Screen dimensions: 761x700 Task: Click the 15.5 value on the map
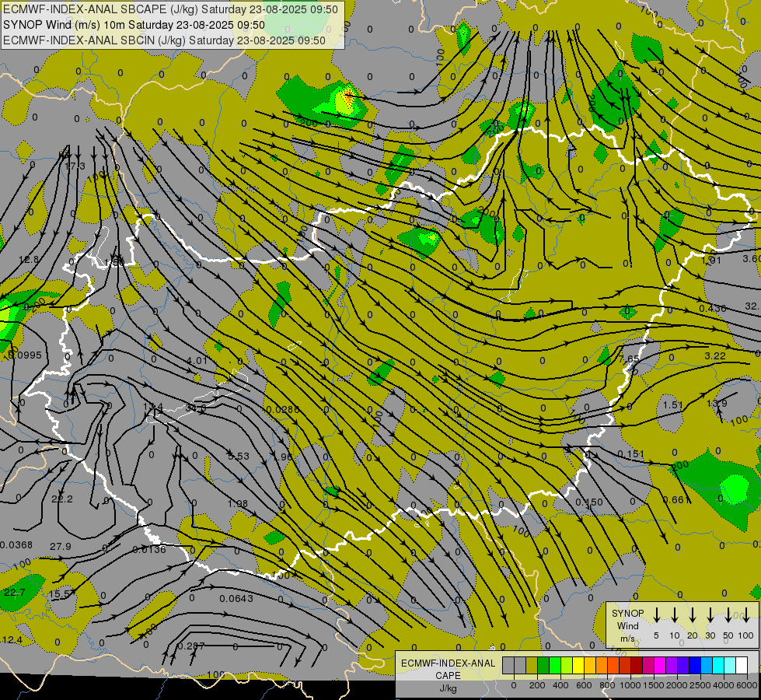[60, 593]
